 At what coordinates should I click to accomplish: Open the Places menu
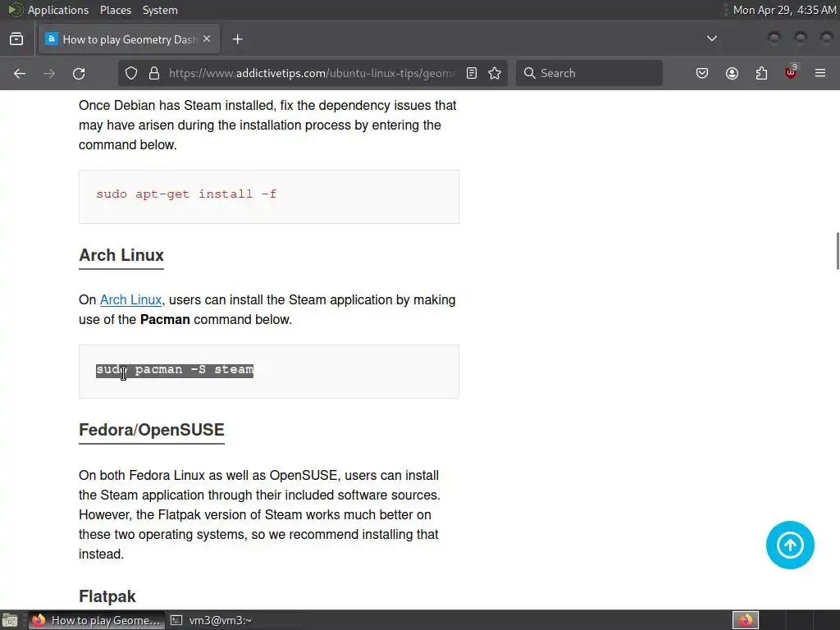(x=115, y=10)
